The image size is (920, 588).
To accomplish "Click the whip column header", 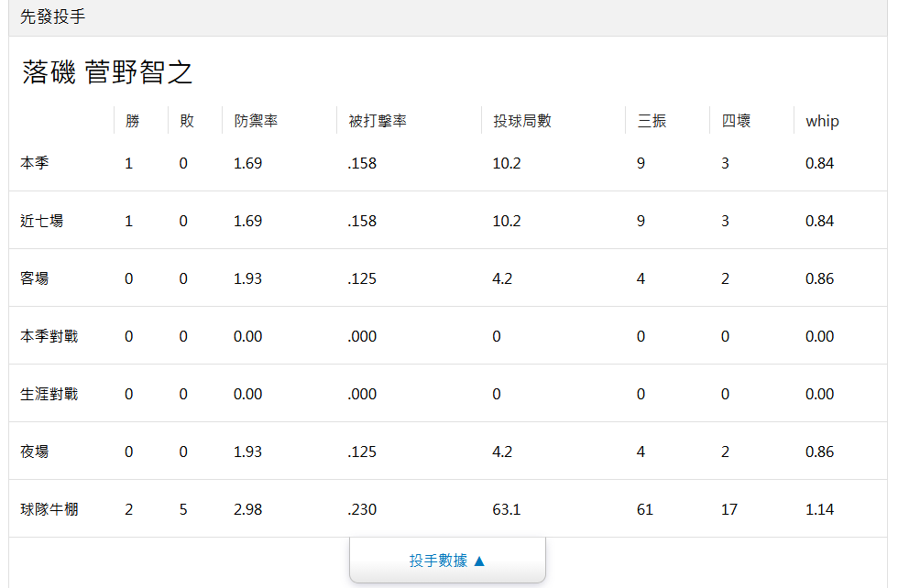I will (x=822, y=121).
